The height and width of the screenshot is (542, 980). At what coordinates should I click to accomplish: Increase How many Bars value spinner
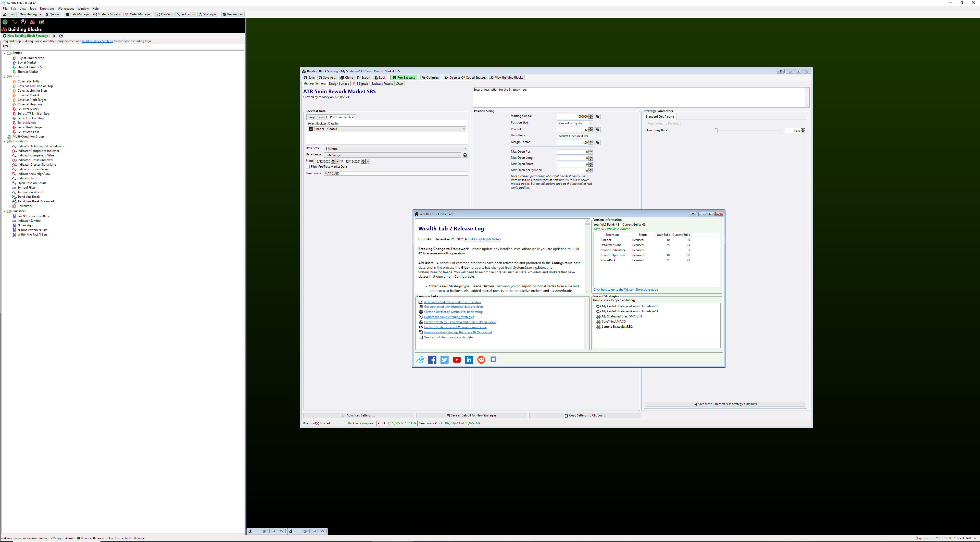coord(803,129)
